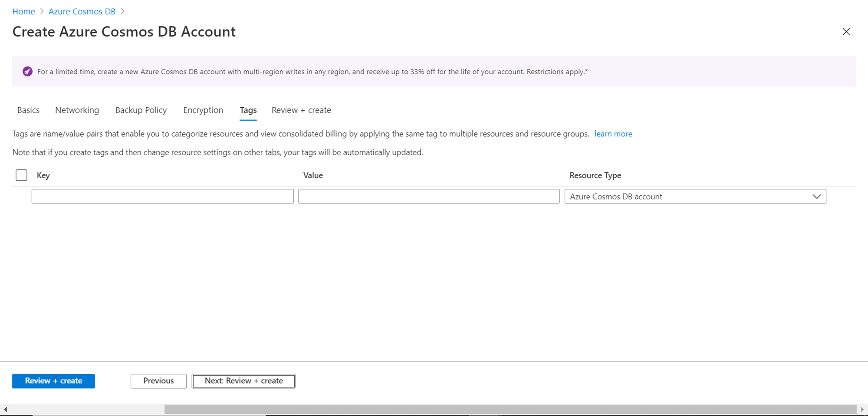Click the rocket promotion icon in banner

click(27, 72)
